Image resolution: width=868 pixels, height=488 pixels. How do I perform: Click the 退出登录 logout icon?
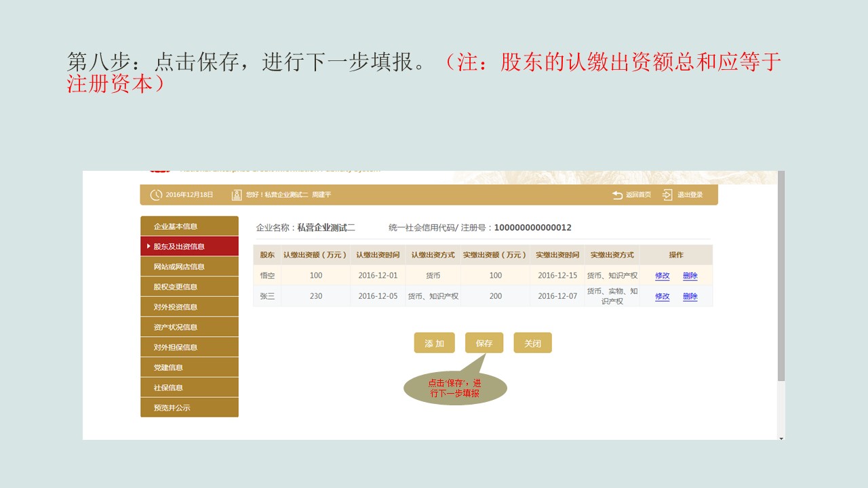coord(667,195)
